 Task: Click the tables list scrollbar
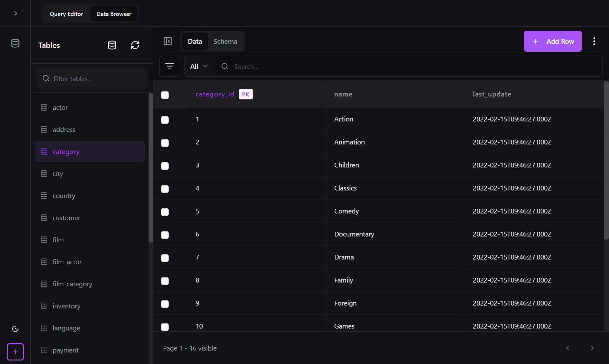tap(151, 168)
